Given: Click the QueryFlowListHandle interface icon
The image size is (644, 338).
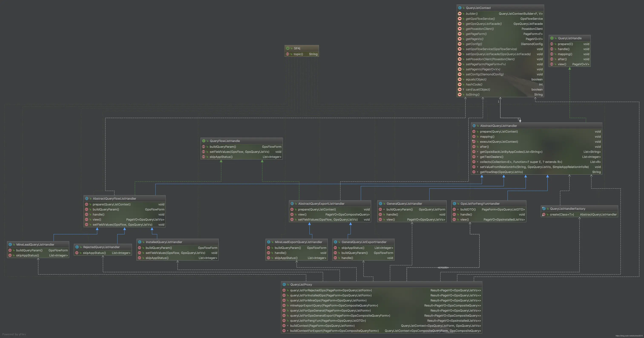Looking at the screenshot, I should (x=204, y=141).
